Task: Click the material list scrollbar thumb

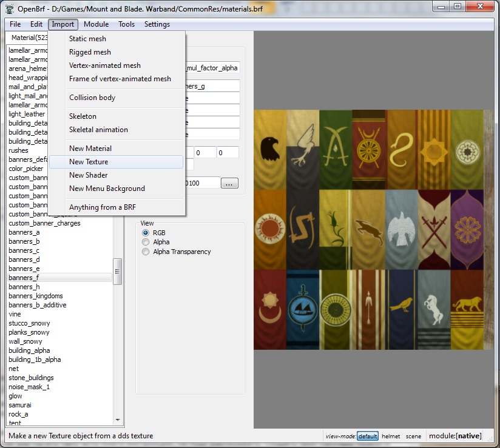Action: coord(117,272)
